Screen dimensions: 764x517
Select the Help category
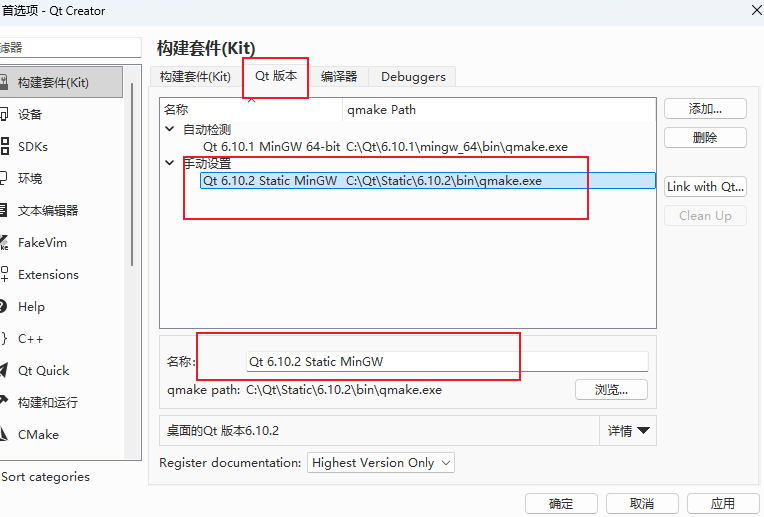pos(31,306)
